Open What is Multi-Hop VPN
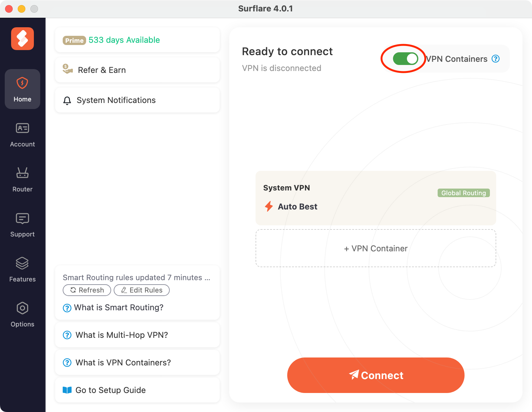Viewport: 532px width, 412px height. click(x=122, y=335)
